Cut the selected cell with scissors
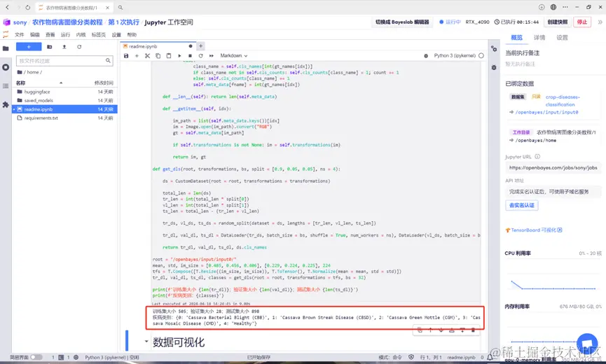Viewport: 606px width, 364px height. click(147, 55)
